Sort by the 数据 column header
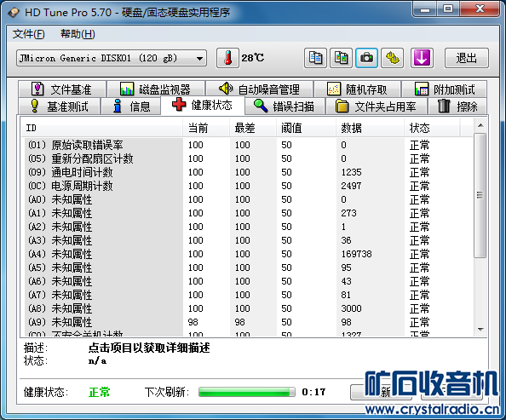 coord(370,128)
